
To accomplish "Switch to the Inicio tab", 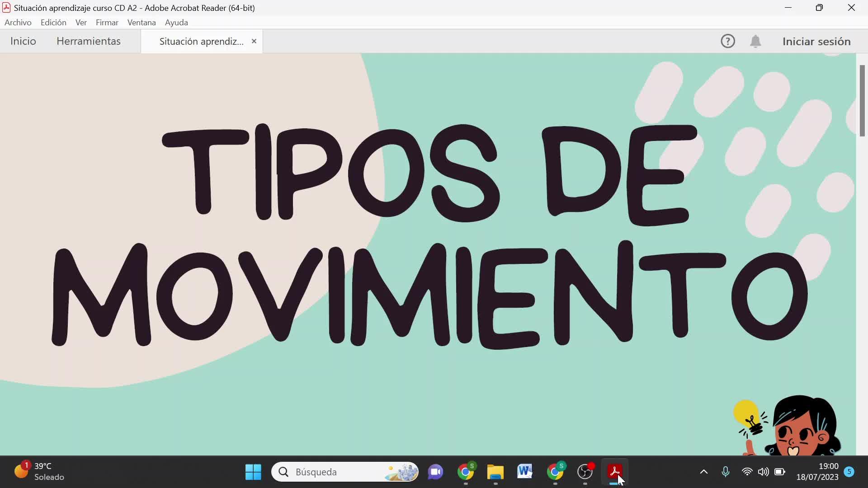I will [23, 41].
